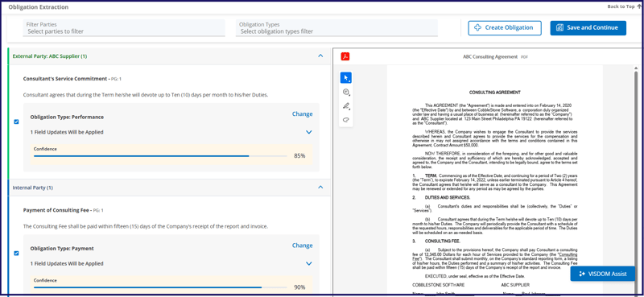Click the sparkle icon on VISDOM Assist
Screen dimensions: 644x297
(x=581, y=274)
